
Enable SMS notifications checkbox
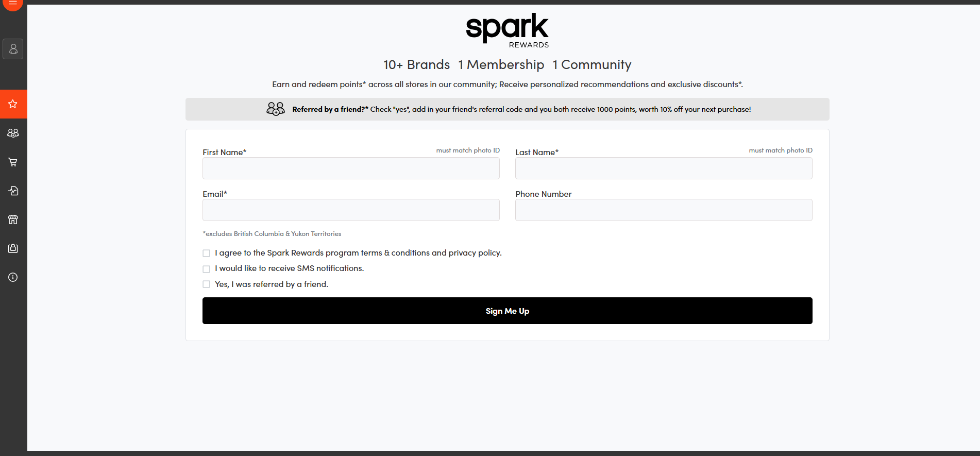click(x=206, y=269)
